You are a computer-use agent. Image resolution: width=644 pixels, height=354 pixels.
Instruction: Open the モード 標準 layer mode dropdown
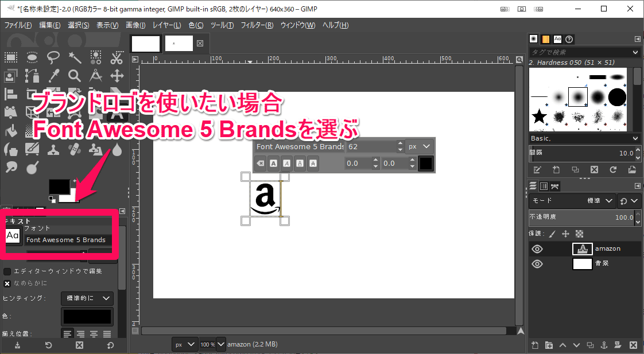(x=572, y=201)
